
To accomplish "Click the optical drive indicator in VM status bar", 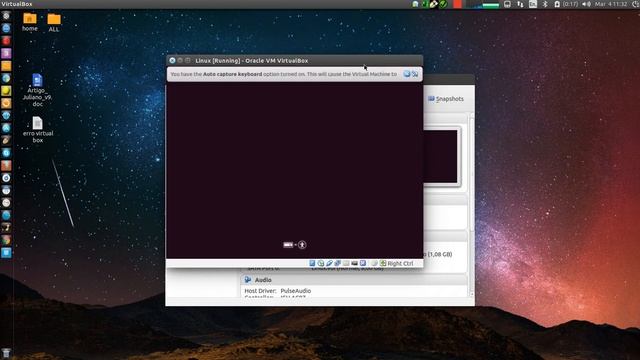I will coord(321,263).
